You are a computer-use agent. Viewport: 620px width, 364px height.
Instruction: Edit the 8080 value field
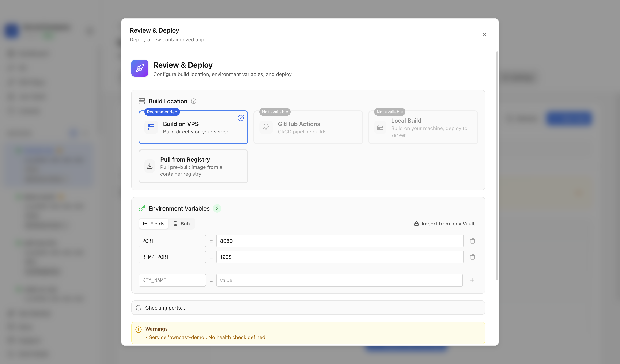pyautogui.click(x=340, y=241)
